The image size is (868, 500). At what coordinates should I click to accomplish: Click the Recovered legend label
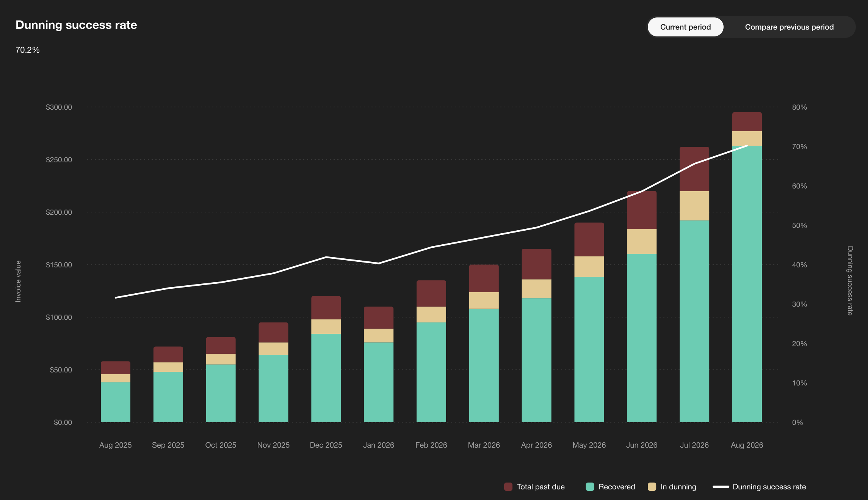(x=617, y=487)
